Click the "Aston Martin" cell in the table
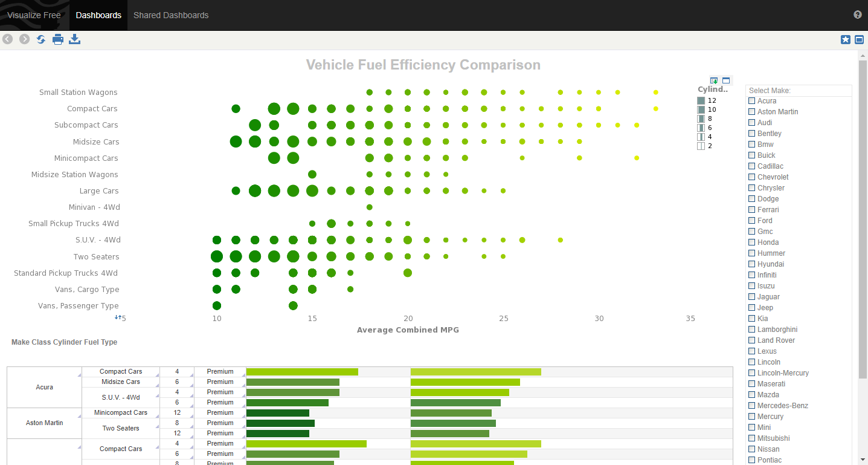Screen dimensions: 868x465 pos(44,423)
